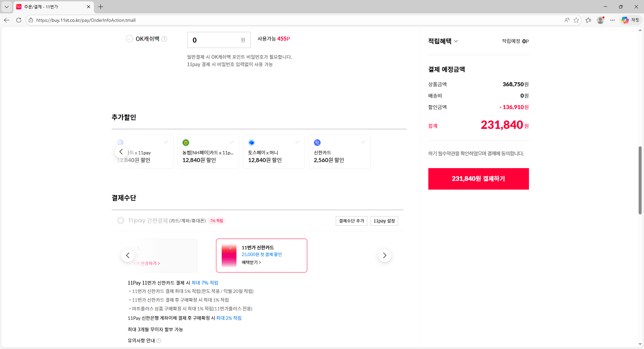Image resolution: width=644 pixels, height=349 pixels.
Task: Add this page to favorites star
Action: point(576,20)
